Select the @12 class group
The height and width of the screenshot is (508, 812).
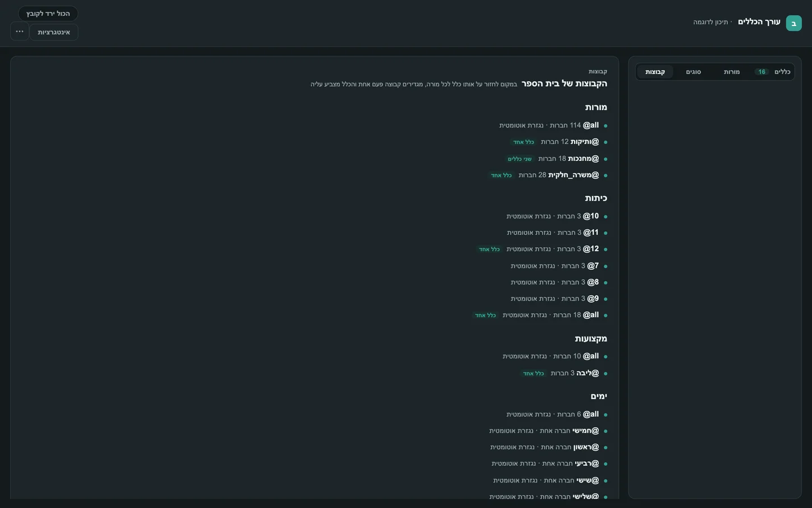pos(591,249)
